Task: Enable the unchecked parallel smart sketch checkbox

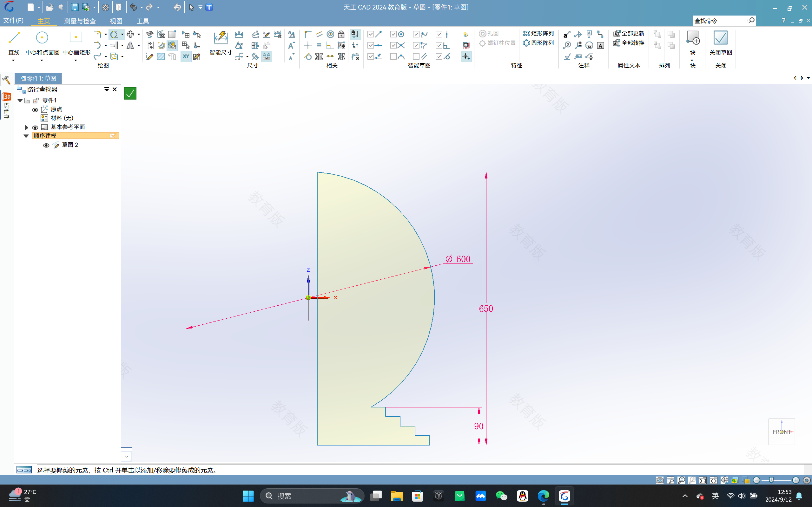Action: pos(416,56)
